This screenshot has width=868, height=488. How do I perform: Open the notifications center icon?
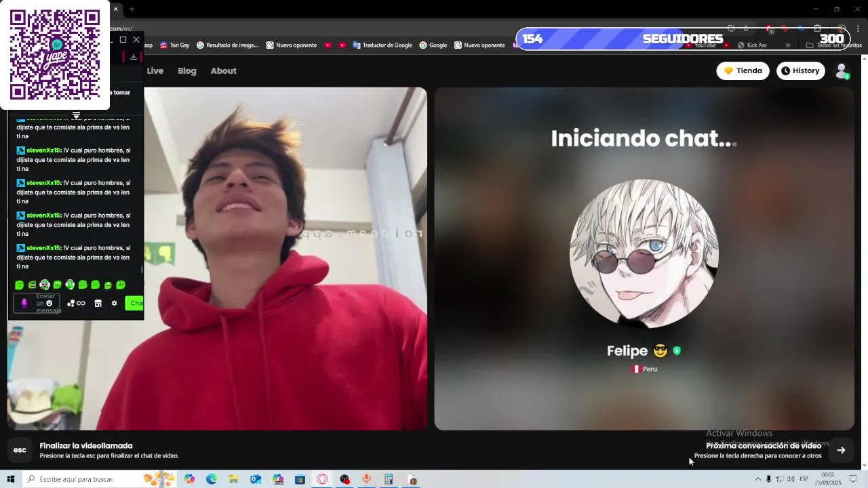(x=853, y=479)
